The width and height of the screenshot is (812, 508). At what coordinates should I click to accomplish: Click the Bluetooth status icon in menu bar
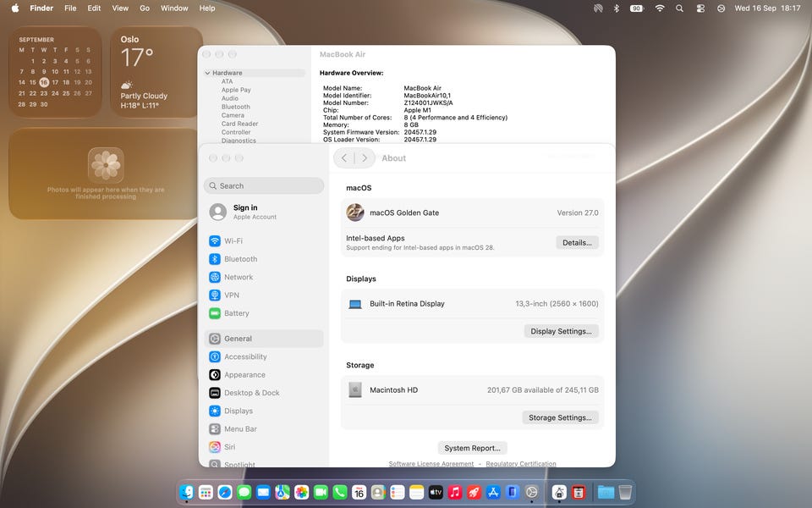pos(617,8)
